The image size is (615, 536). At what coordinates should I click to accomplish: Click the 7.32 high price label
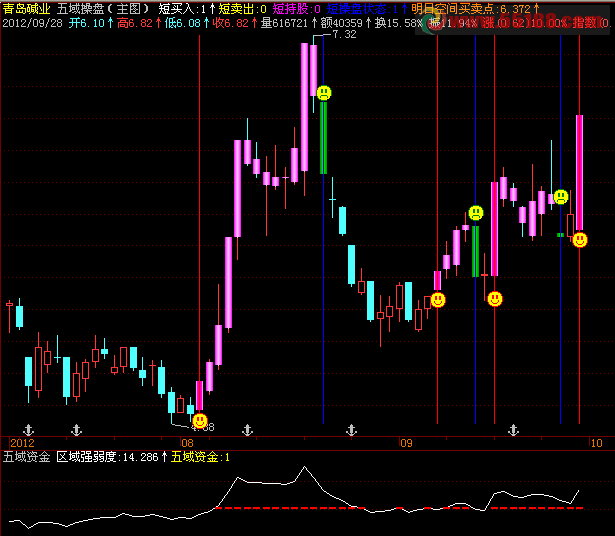[x=344, y=35]
